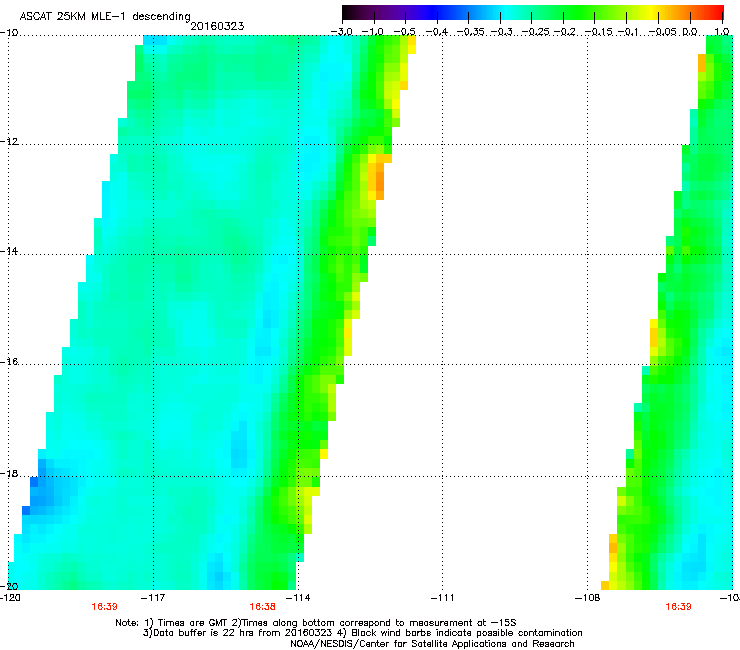The image size is (740, 650).
Task: Select the -0.05 color scale label
Action: (x=663, y=32)
